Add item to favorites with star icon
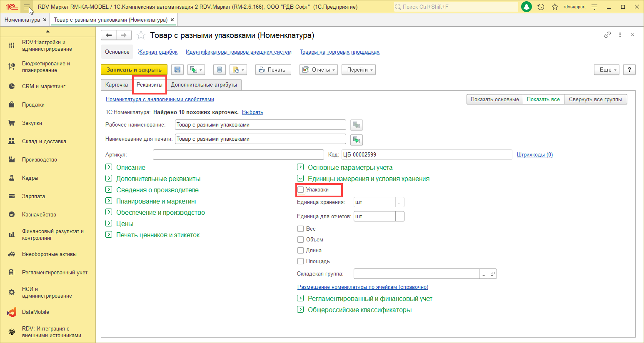644x343 pixels. pos(141,35)
